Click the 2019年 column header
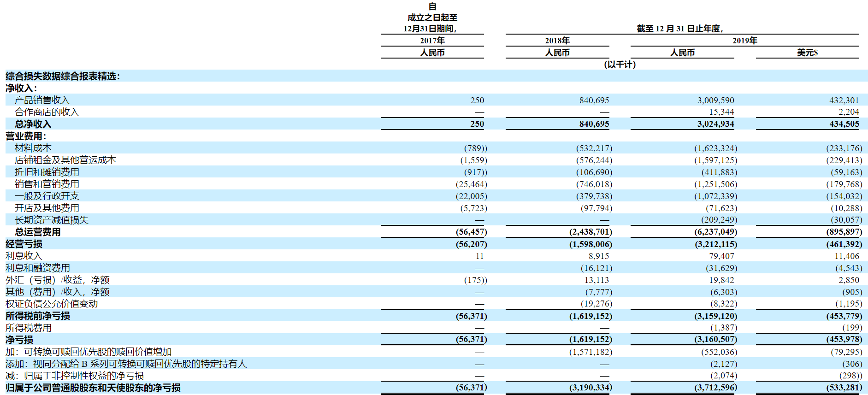The width and height of the screenshot is (868, 395). pos(744,41)
